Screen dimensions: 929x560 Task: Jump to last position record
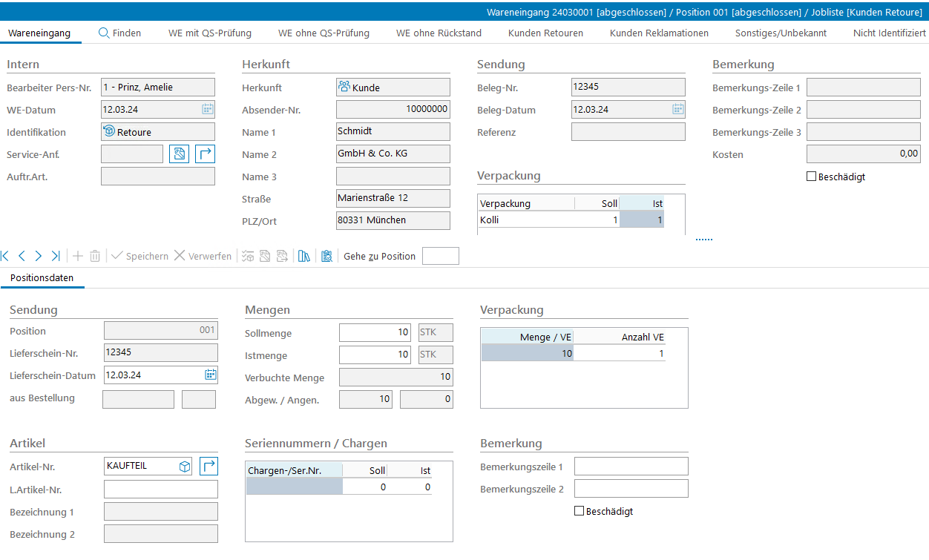coord(56,256)
